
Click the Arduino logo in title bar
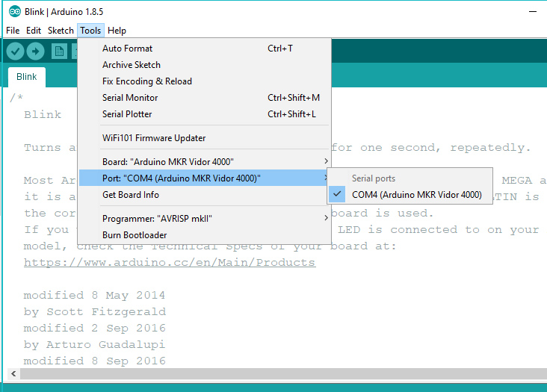(13, 12)
